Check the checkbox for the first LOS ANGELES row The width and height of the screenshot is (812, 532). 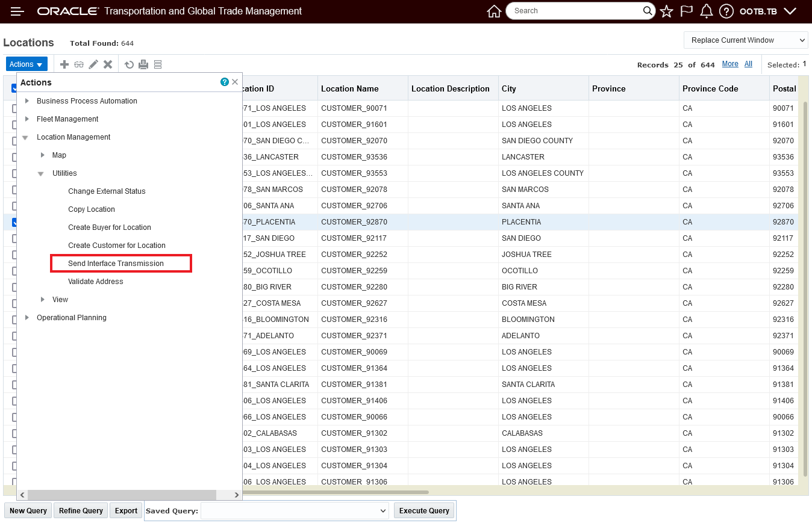tap(14, 108)
